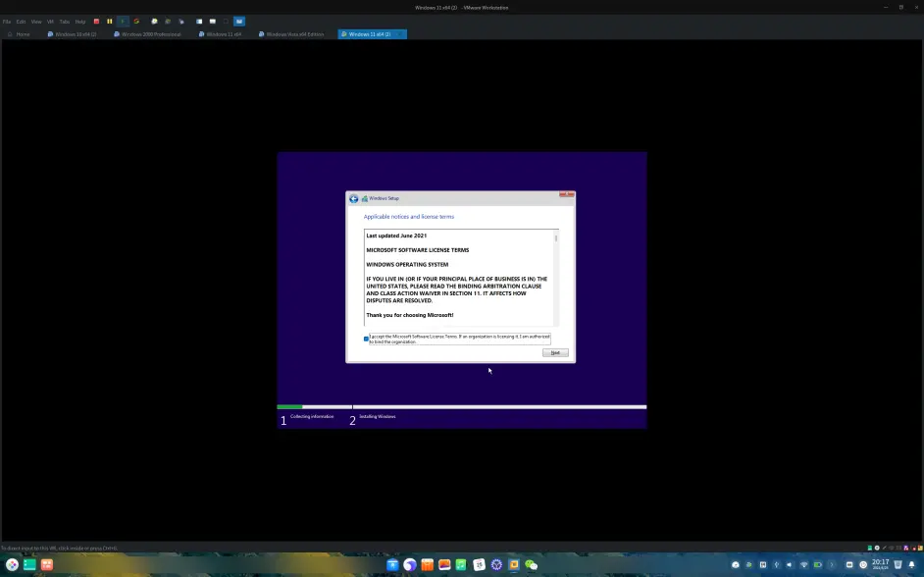Click the "Last updated June 2021" text
924x577 pixels.
pyautogui.click(x=396, y=236)
